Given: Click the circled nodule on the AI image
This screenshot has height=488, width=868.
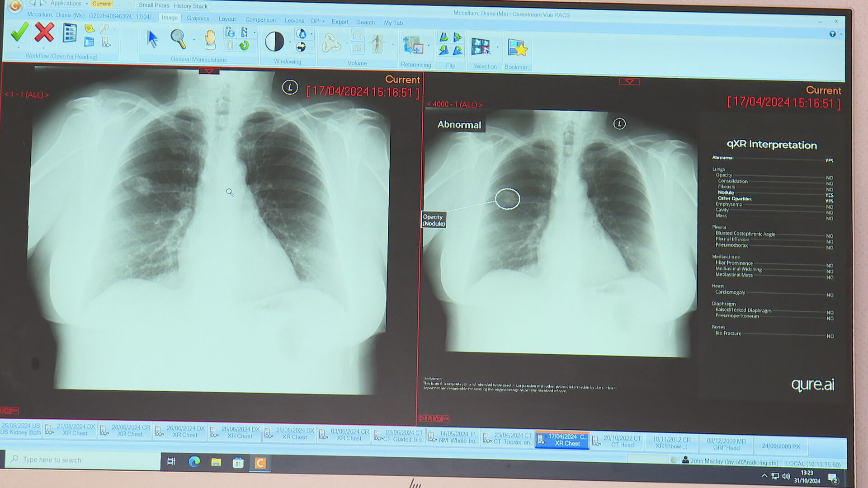Looking at the screenshot, I should [508, 199].
